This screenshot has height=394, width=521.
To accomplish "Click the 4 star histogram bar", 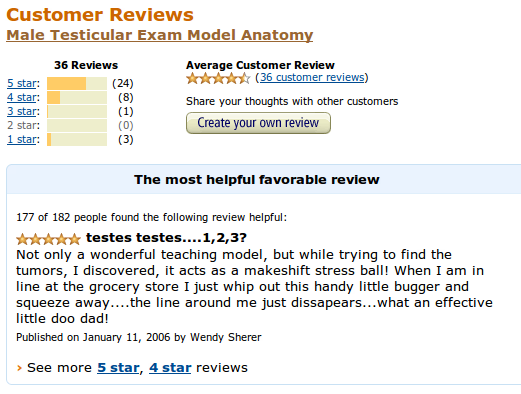I will click(x=77, y=97).
